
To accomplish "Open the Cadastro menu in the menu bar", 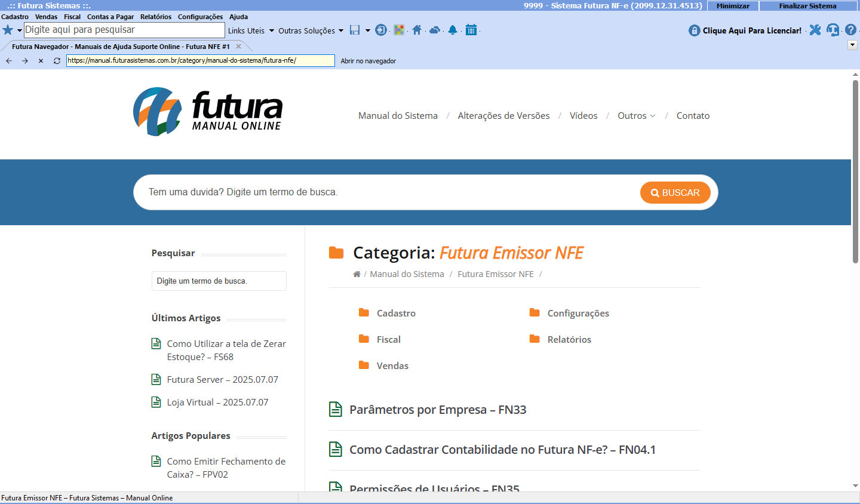I will pyautogui.click(x=15, y=17).
